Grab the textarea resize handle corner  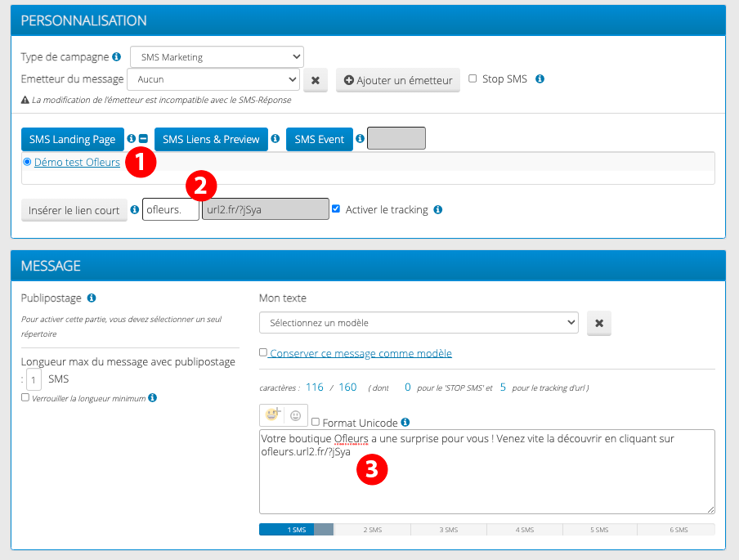click(710, 509)
